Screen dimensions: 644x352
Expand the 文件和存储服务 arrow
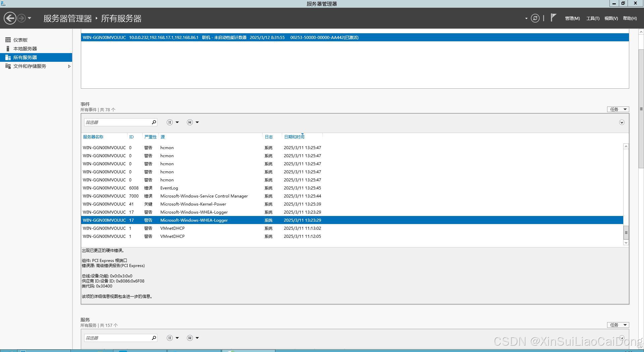pyautogui.click(x=69, y=66)
